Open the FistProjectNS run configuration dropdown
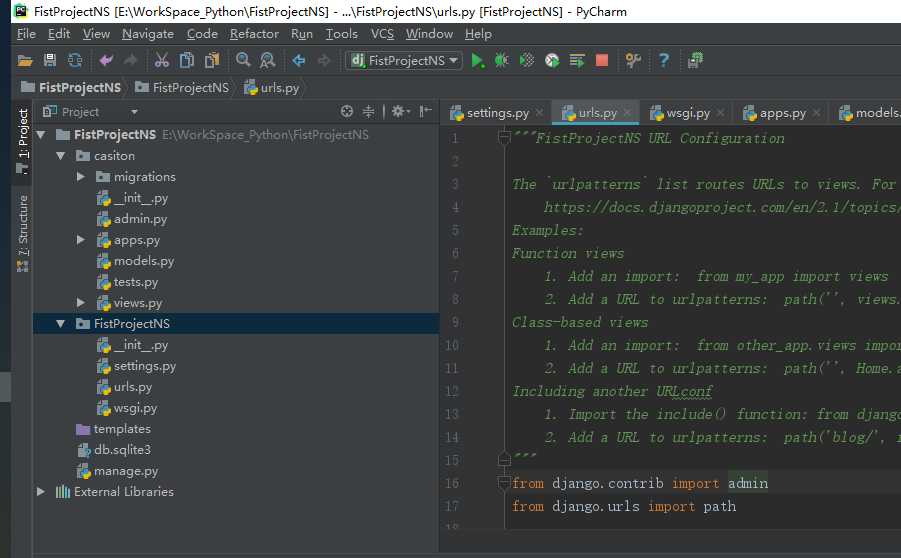This screenshot has width=901, height=558. tap(404, 60)
